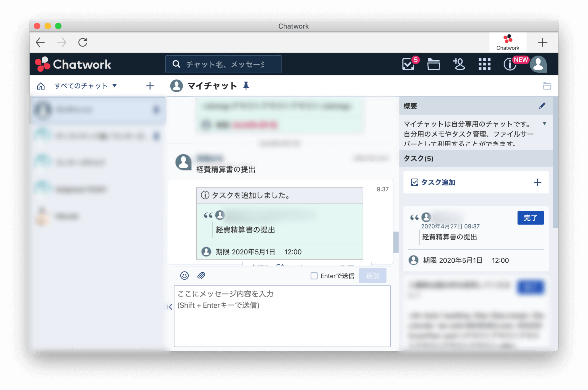Screen dimensions: 588x390
Task: Enable the Enterで送信 checkbox
Action: tap(314, 276)
